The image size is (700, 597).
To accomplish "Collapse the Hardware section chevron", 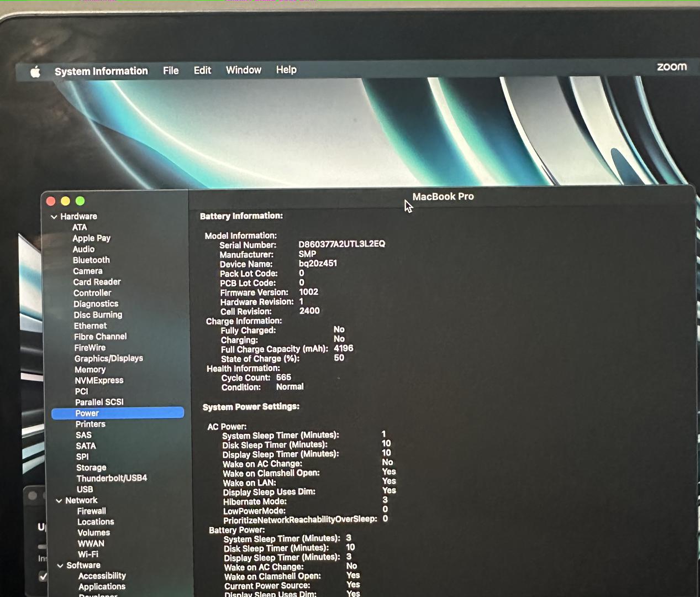I will click(x=54, y=217).
